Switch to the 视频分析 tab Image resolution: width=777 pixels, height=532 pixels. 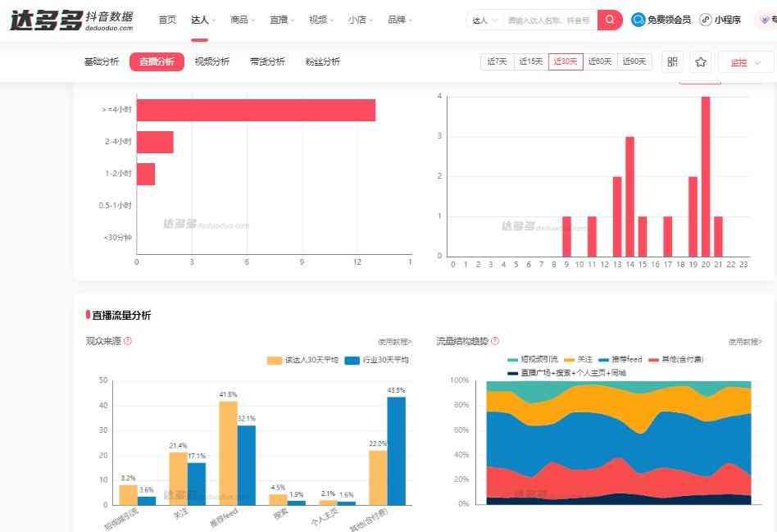click(x=211, y=61)
